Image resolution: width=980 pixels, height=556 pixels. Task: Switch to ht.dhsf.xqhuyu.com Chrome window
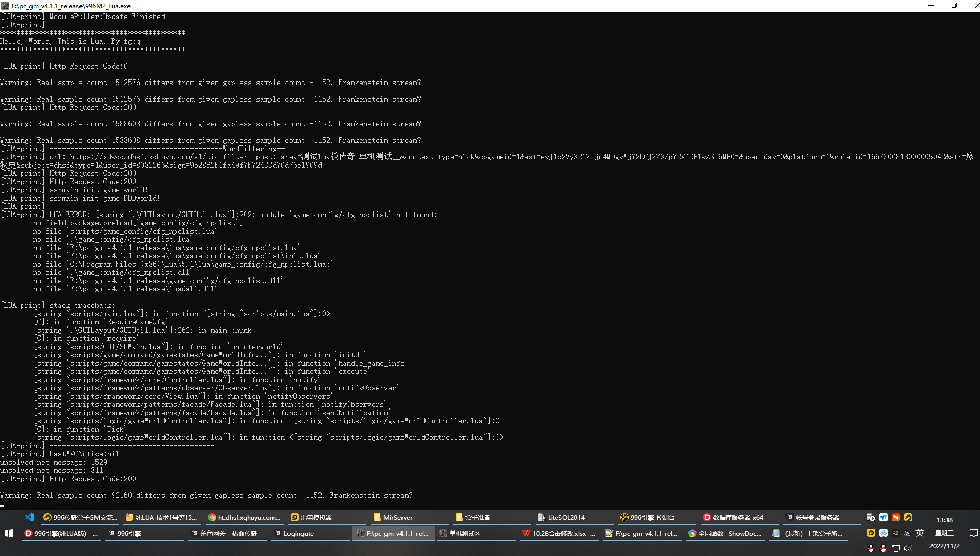pos(244,517)
